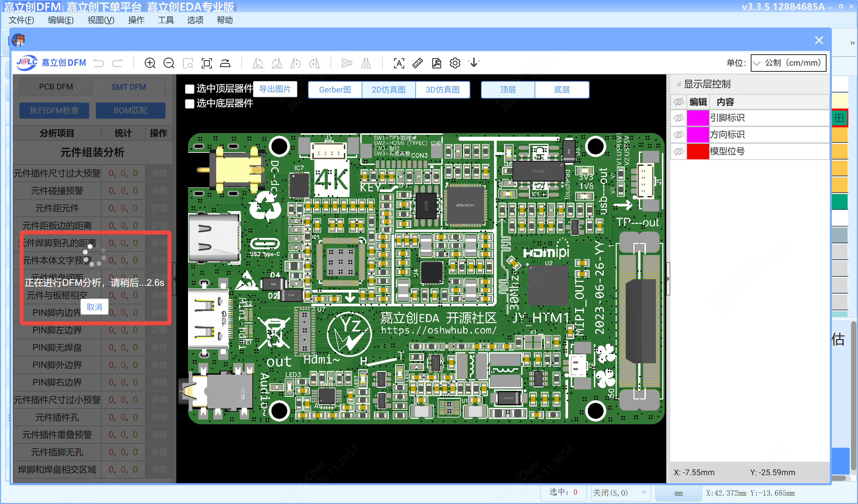858x504 pixels.
Task: Switch to the Gerber图 view
Action: click(335, 89)
